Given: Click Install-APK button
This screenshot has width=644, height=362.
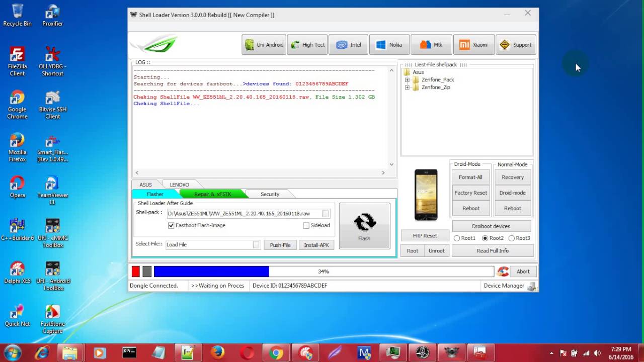Looking at the screenshot, I should point(316,245).
